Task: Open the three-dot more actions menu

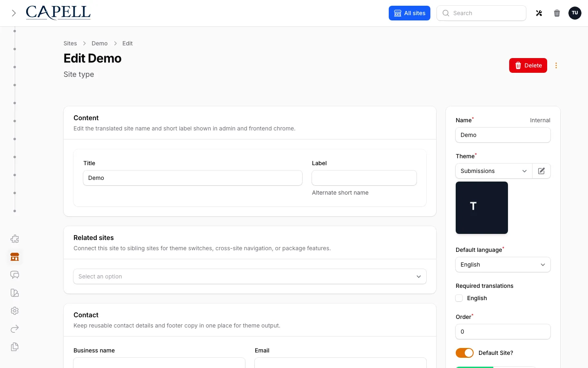Action: tap(556, 65)
